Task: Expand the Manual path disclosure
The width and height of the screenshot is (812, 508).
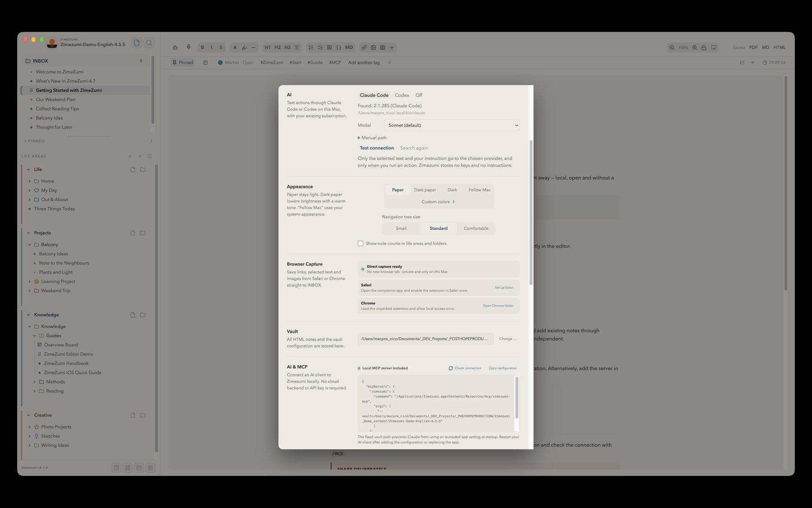Action: click(x=372, y=138)
